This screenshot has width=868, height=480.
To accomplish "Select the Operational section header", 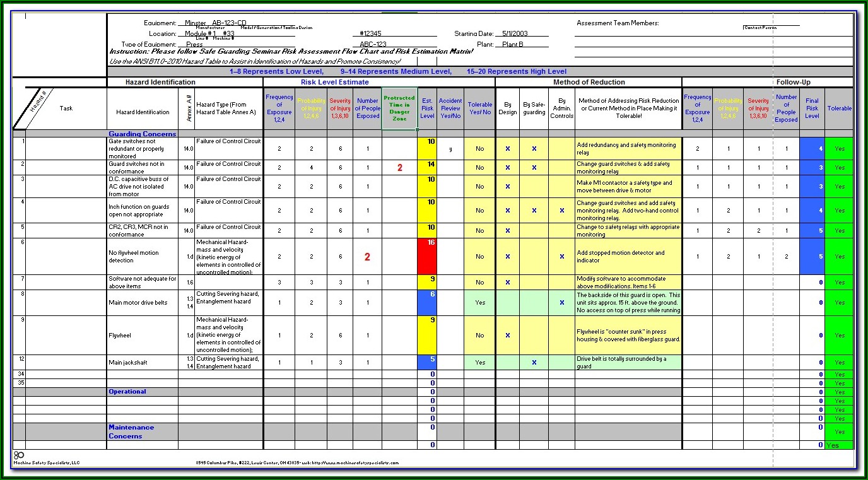I will click(127, 392).
